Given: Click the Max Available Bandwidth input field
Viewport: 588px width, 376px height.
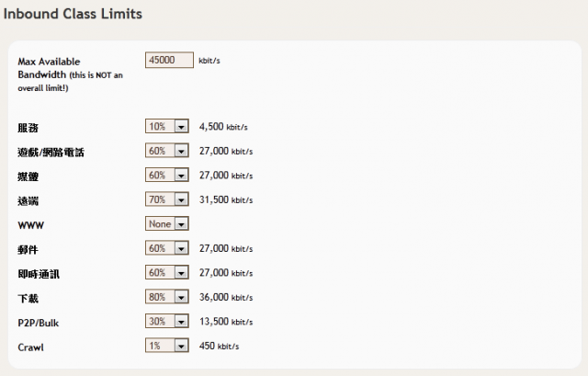Looking at the screenshot, I should (169, 61).
